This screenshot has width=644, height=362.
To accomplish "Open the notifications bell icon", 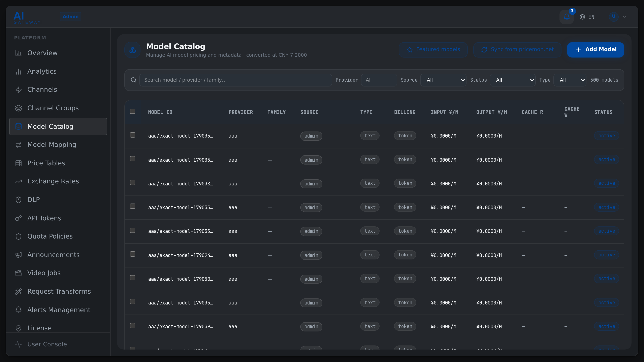I will tap(567, 17).
